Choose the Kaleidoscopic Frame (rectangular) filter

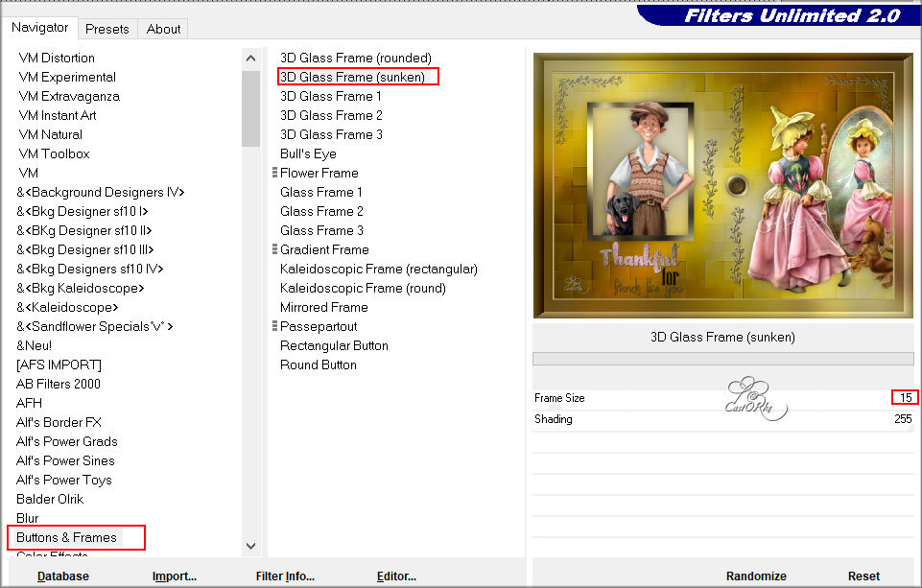coord(379,269)
